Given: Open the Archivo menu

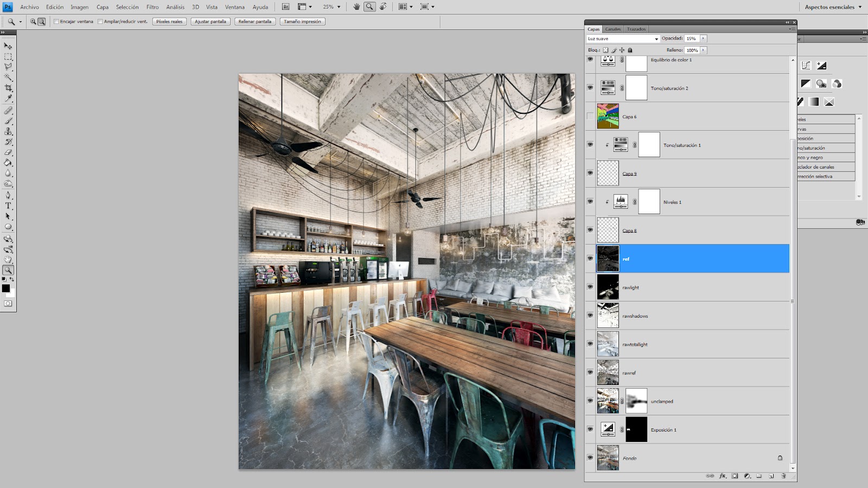Looking at the screenshot, I should (29, 7).
